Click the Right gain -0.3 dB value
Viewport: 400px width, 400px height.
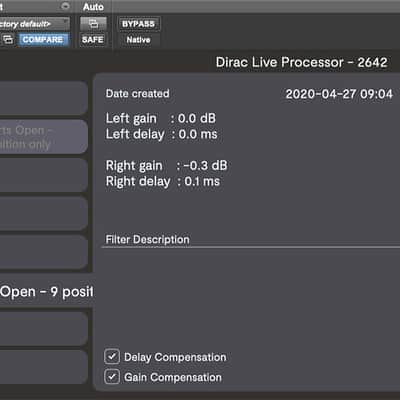click(x=205, y=165)
